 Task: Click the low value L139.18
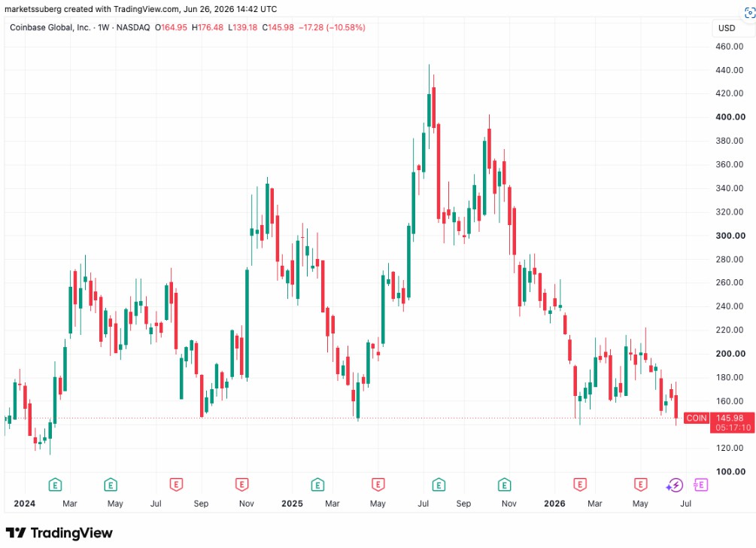pyautogui.click(x=243, y=28)
